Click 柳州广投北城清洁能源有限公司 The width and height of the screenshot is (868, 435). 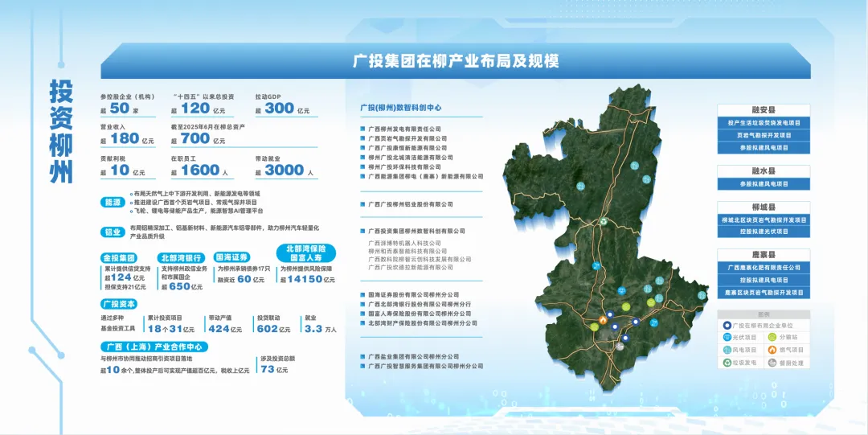click(x=410, y=158)
